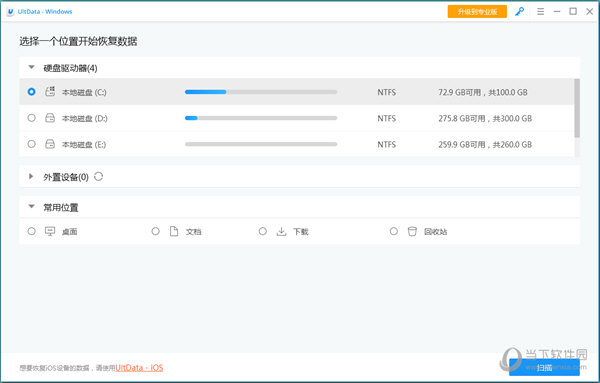Click the 回收站 location label
600x383 pixels.
pyautogui.click(x=435, y=231)
